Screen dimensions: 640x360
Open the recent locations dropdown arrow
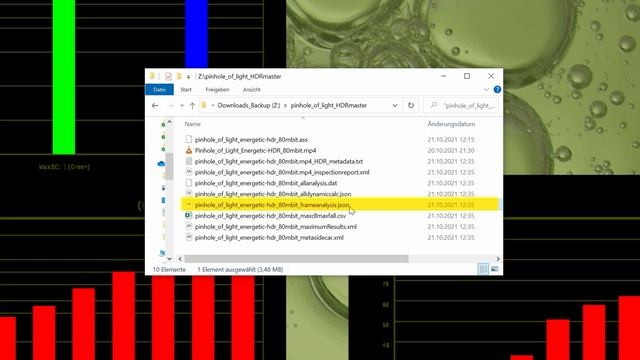pos(182,106)
